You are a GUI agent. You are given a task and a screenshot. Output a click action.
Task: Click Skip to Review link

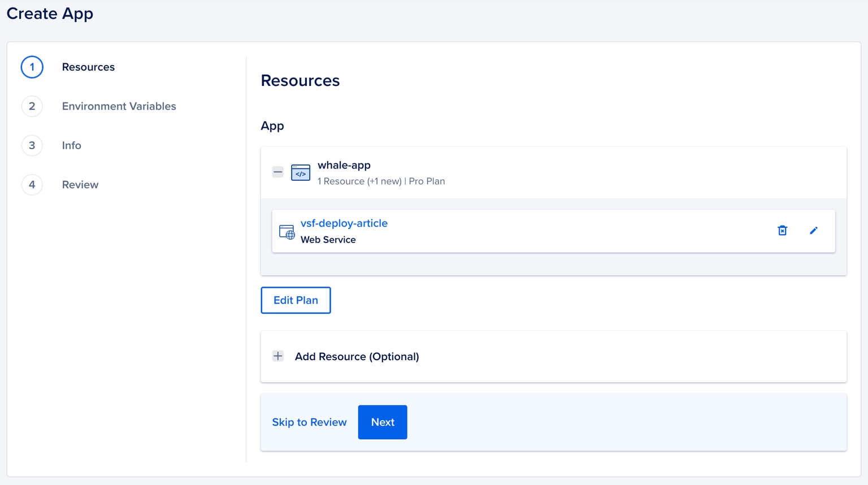(x=309, y=422)
